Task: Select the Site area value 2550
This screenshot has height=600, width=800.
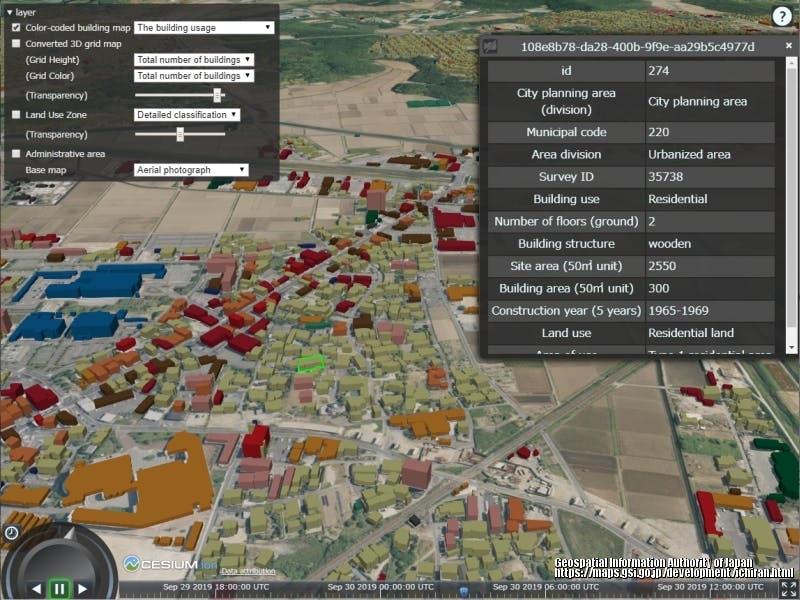Action: tap(662, 266)
